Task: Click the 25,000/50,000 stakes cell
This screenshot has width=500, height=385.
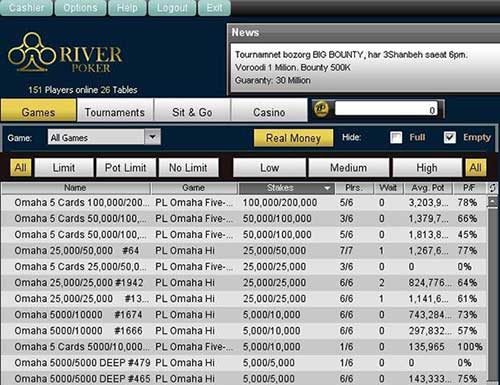Action: (274, 251)
